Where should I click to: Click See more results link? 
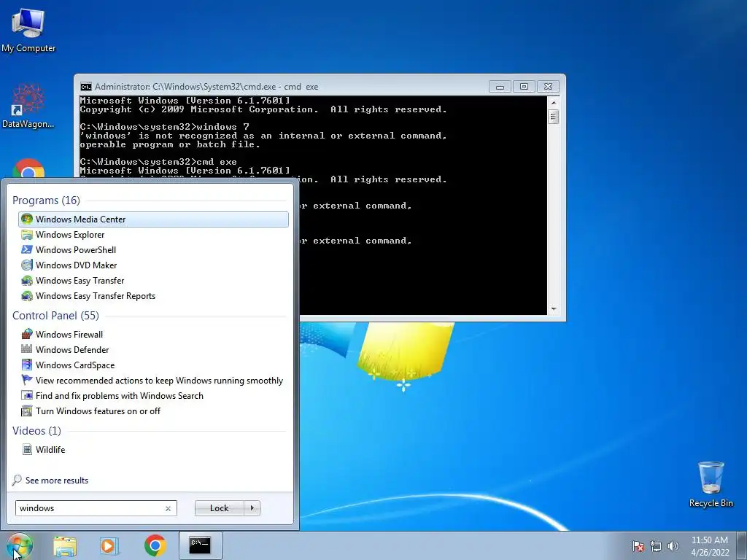coord(57,481)
